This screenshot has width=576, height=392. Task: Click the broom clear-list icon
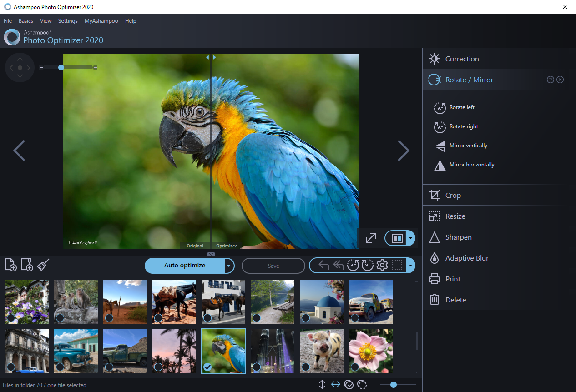pyautogui.click(x=43, y=265)
